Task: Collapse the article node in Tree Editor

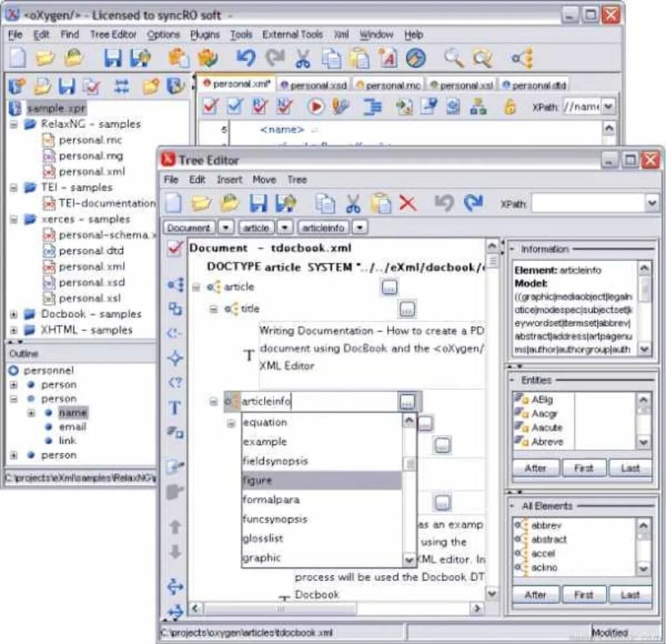Action: [197, 287]
